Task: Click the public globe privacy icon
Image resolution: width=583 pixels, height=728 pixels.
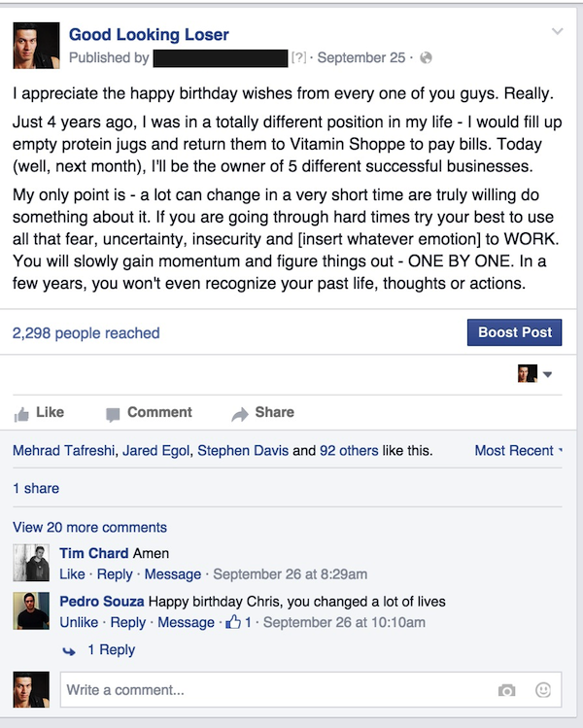Action: [x=426, y=57]
